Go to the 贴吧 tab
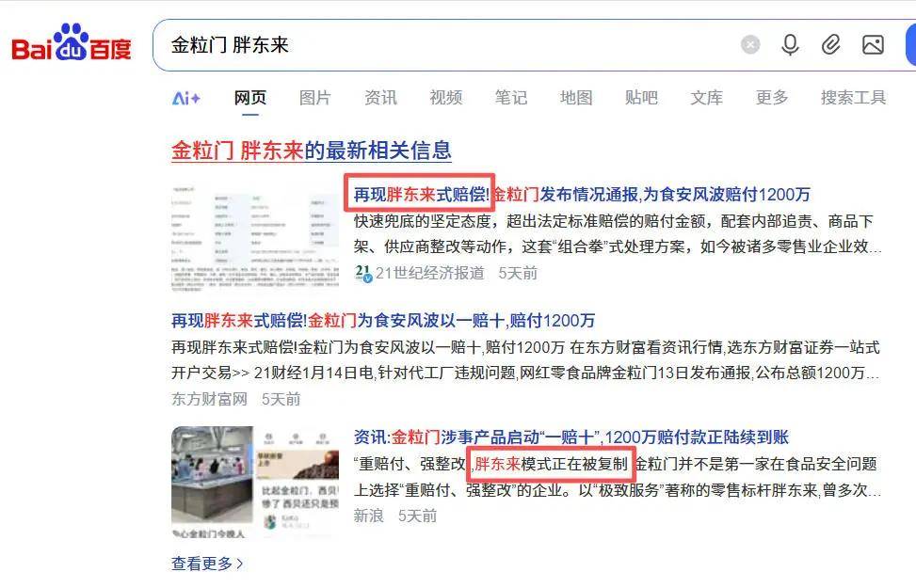This screenshot has width=916, height=588. (x=641, y=98)
